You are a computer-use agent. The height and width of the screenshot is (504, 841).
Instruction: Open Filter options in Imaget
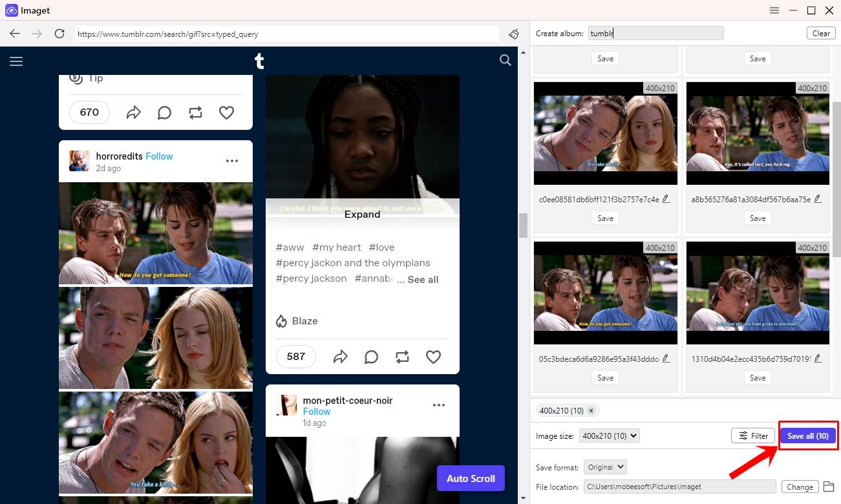[x=752, y=436]
